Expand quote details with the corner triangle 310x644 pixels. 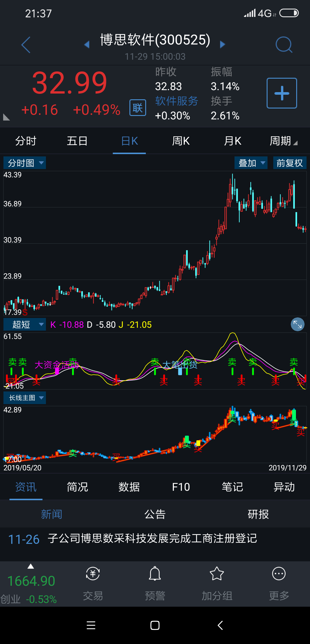(x=6, y=117)
